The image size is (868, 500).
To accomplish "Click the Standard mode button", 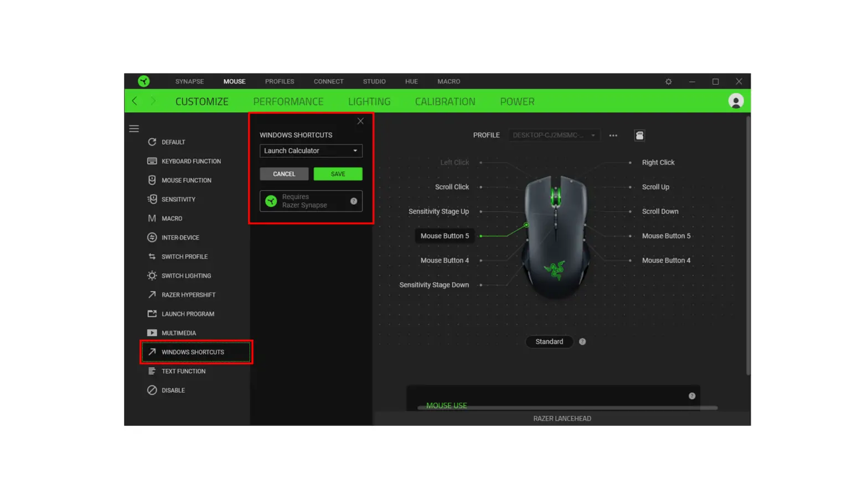I will (x=549, y=341).
